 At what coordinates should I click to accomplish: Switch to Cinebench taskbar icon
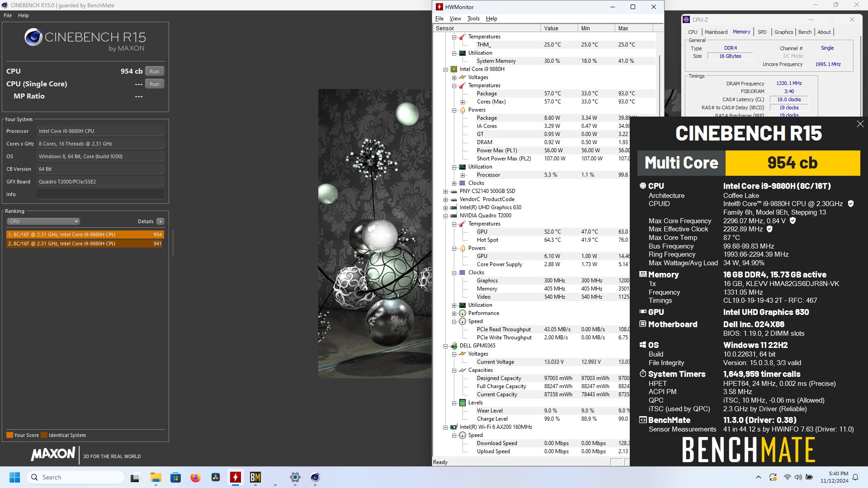[315, 477]
